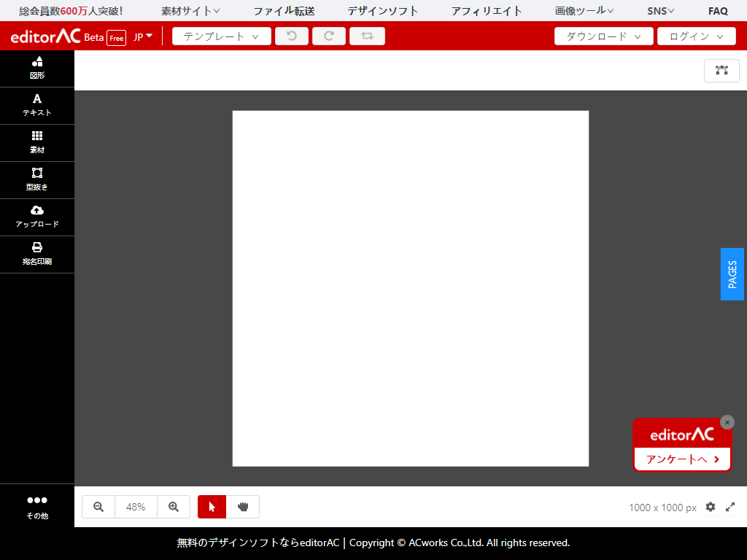
Task: Open the アップロード upload panel
Action: [x=37, y=217]
